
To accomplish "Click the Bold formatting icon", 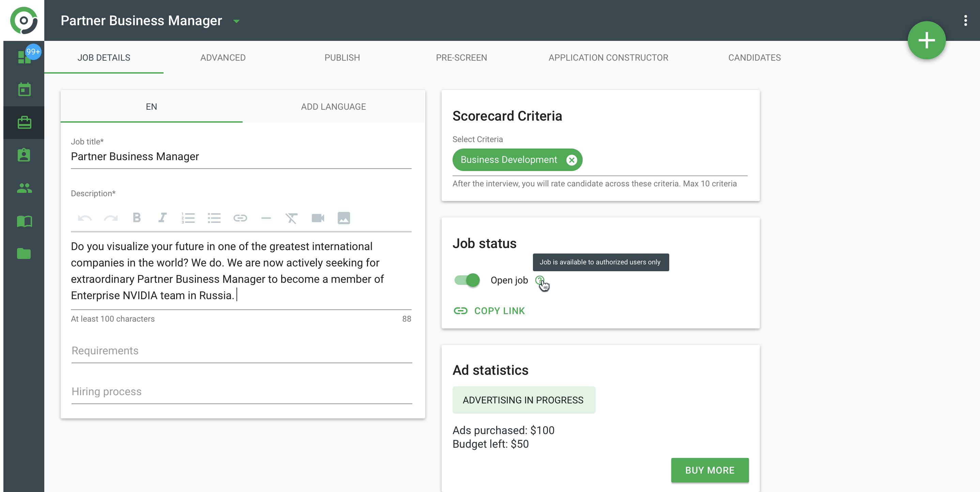I will pyautogui.click(x=137, y=218).
